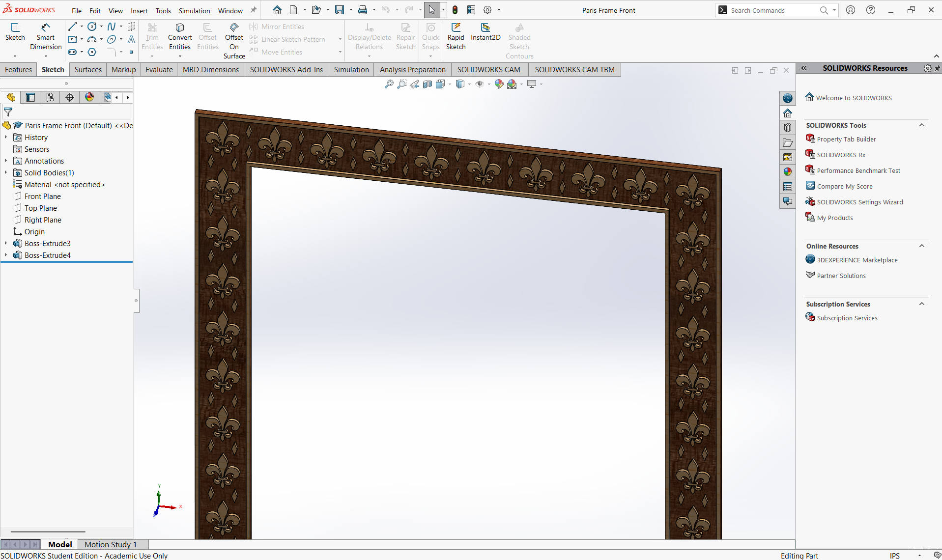Open the View Orientation dropdown arrow
942x560 pixels.
[x=450, y=84]
